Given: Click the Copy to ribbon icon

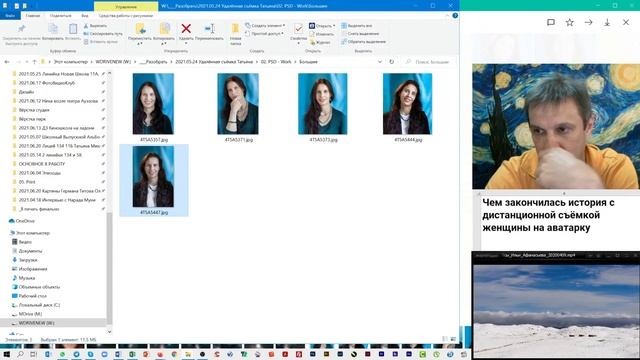Looking at the screenshot, I should [164, 29].
